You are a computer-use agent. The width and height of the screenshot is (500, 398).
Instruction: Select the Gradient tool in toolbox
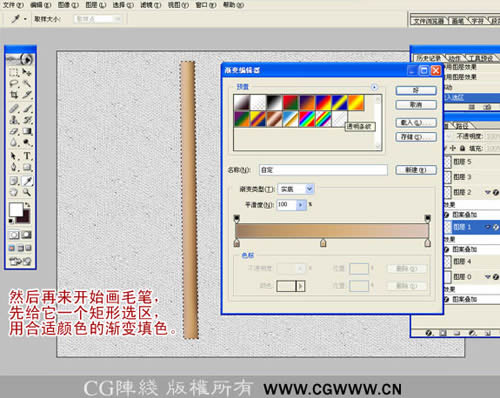27,131
